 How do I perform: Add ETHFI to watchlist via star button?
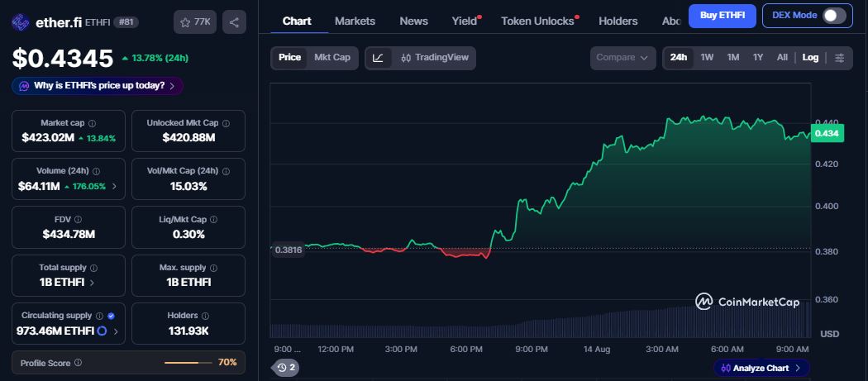(x=195, y=22)
